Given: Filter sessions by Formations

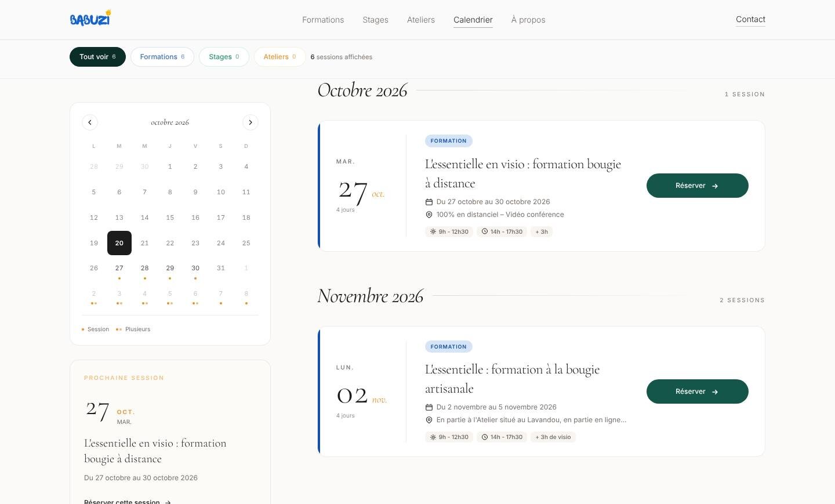Looking at the screenshot, I should click(x=162, y=57).
